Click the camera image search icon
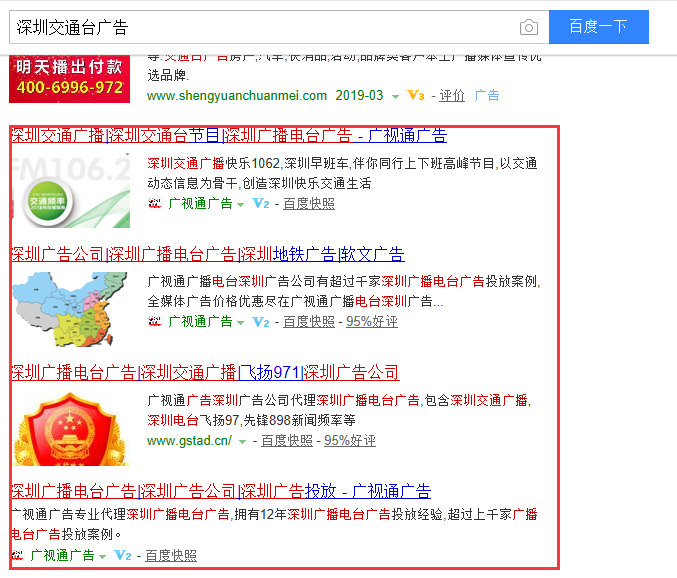Screen dimensions: 677x578 pyautogui.click(x=528, y=27)
